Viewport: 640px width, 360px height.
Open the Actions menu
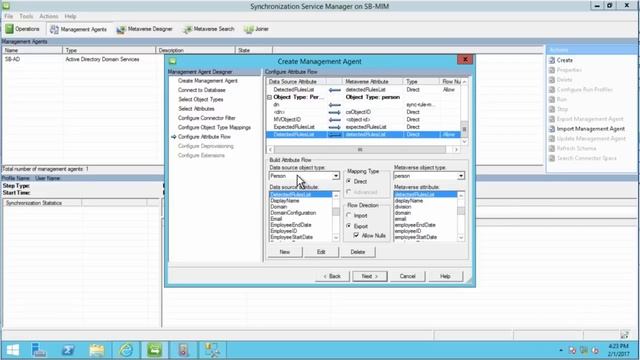point(49,16)
